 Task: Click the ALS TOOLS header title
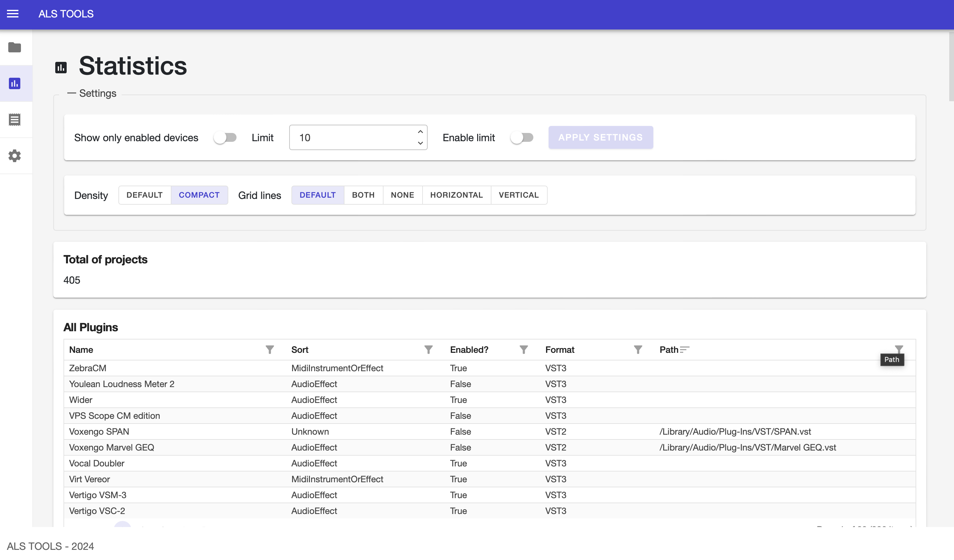[66, 14]
